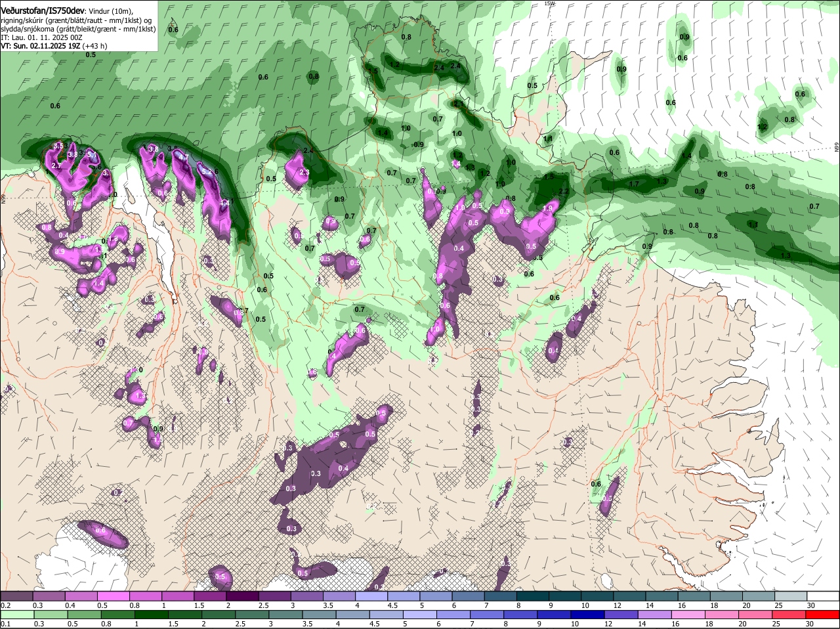The width and height of the screenshot is (840, 629).
Task: Click the '1.9' value on the pink snow area
Action: pyautogui.click(x=548, y=208)
